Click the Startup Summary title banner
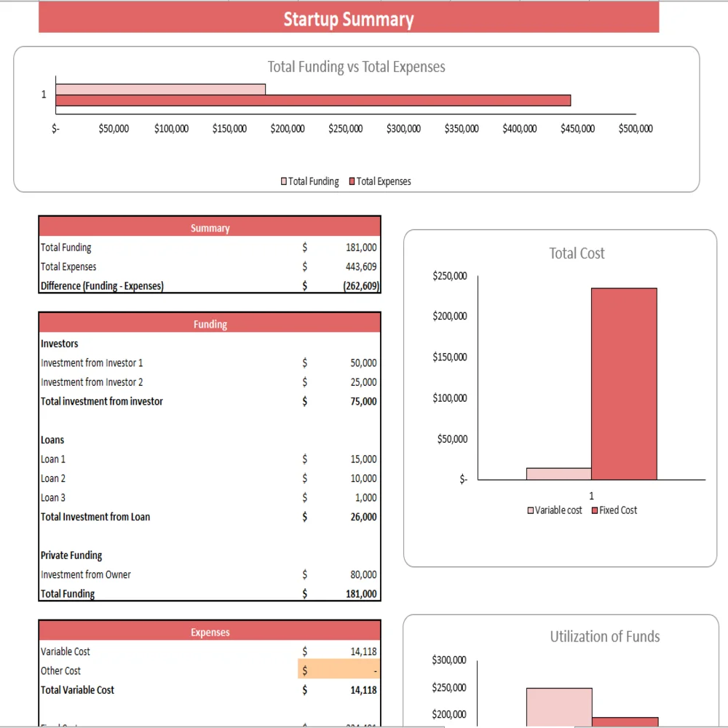The width and height of the screenshot is (728, 728). pyautogui.click(x=349, y=19)
